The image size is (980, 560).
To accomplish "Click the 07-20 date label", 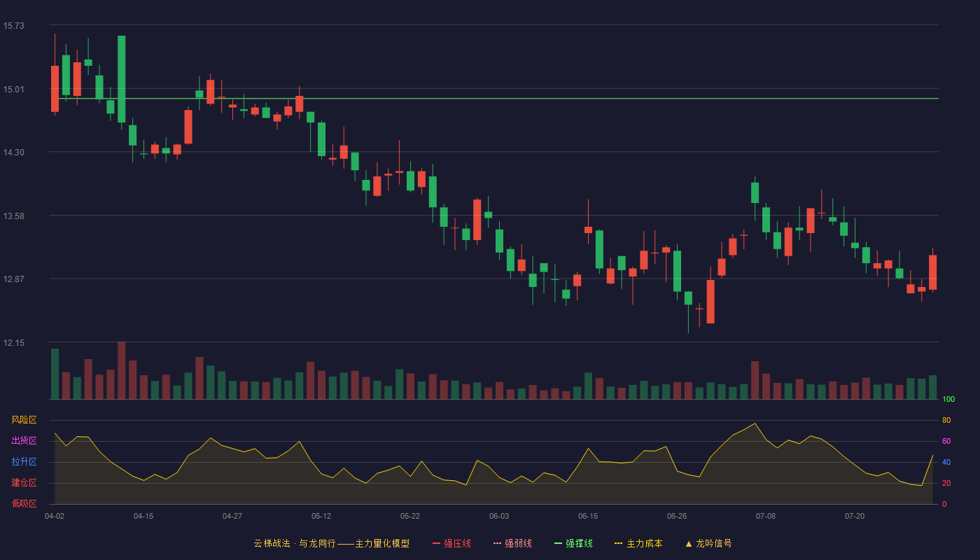I will coord(855,516).
